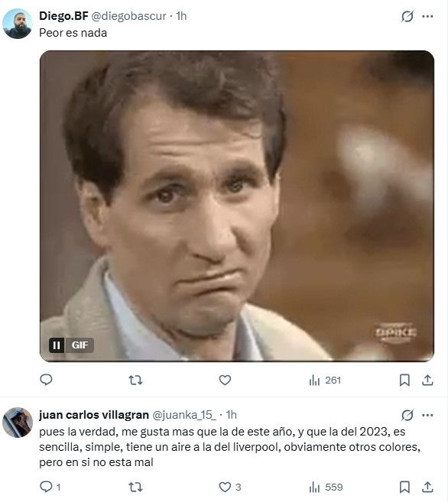Screen dimensions: 448x502
Task: Bookmark Diego.BF's tweet
Action: coord(404,380)
